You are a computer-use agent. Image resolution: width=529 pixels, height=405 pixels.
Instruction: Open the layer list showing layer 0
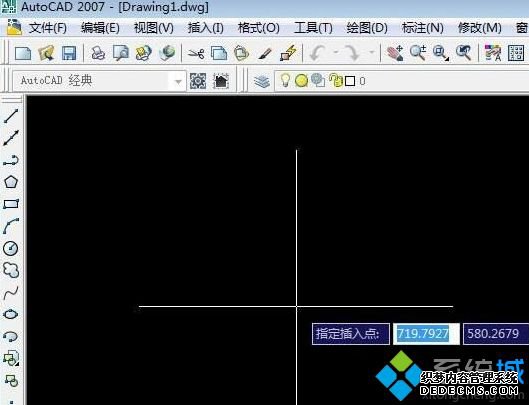[401, 81]
